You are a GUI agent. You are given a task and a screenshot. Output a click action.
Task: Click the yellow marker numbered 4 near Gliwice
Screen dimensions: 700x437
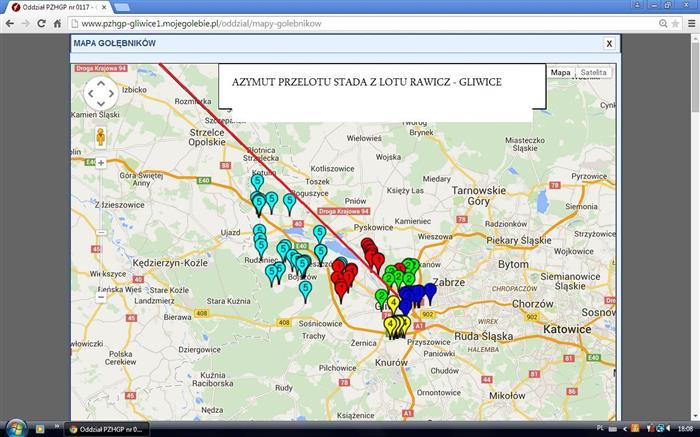point(394,301)
